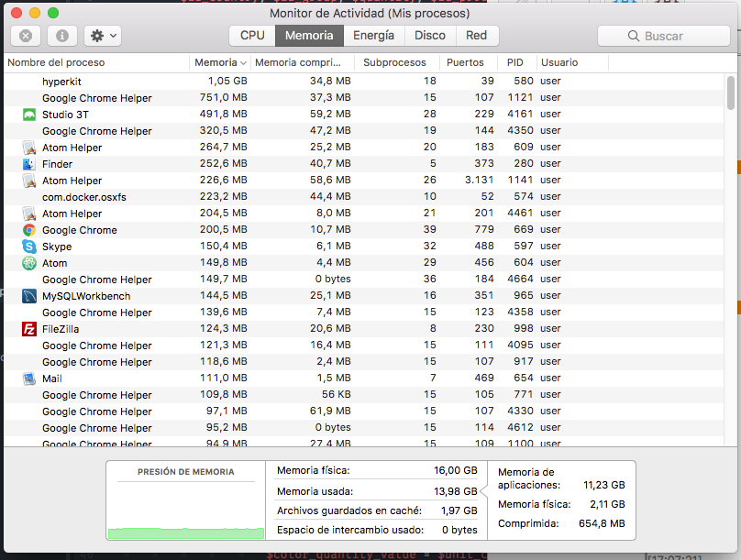Screen dimensions: 741x560
Task: Click the Finder process icon
Action: click(x=29, y=164)
